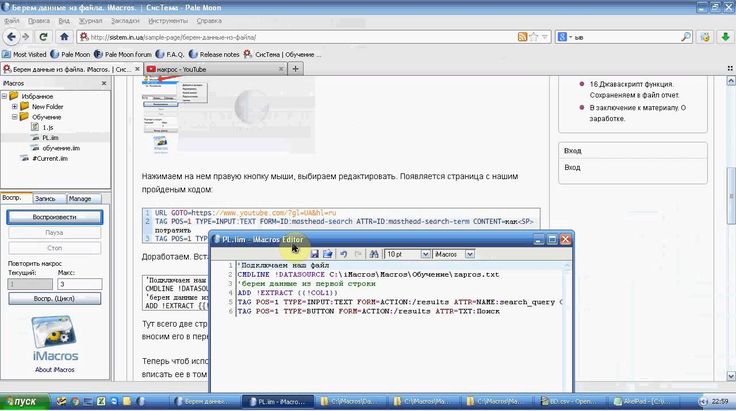Viewport: 736px width, 411px height.
Task: Switch to the Запись tab
Action: point(46,198)
